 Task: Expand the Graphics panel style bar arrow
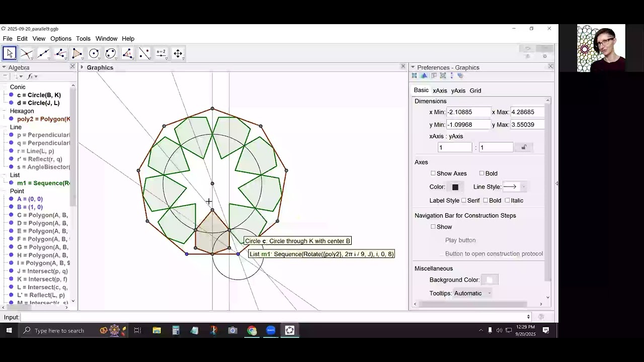[x=82, y=67]
